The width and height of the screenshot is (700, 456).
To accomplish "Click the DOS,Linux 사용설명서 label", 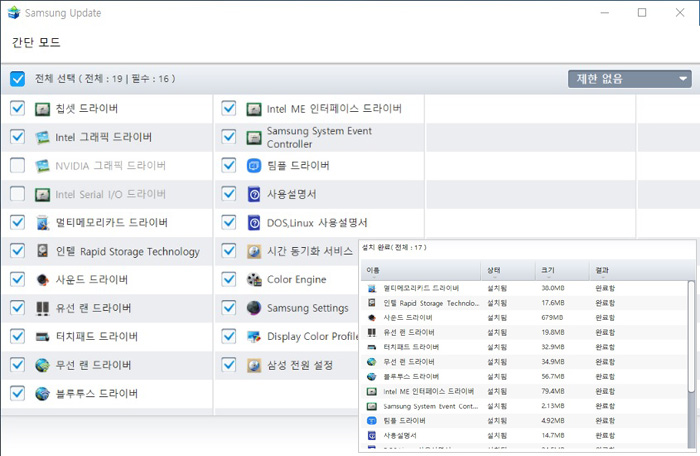I will (317, 222).
